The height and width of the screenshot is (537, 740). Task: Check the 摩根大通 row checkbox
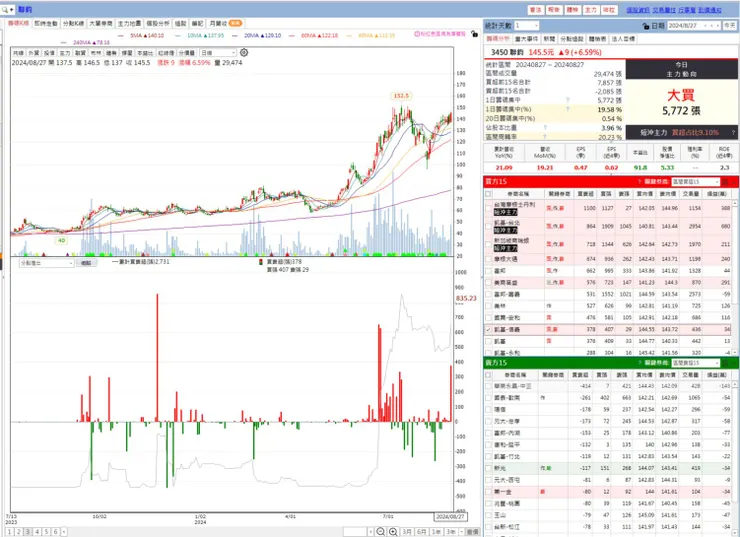tap(488, 259)
